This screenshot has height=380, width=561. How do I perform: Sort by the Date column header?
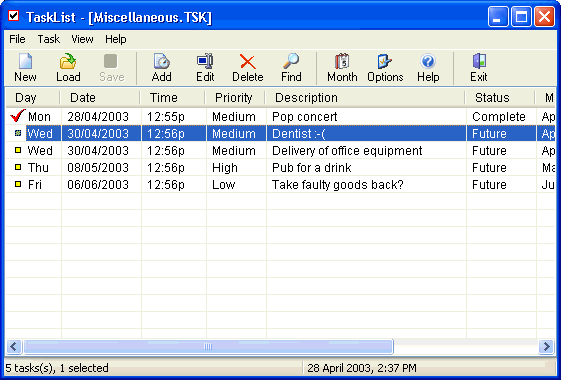coord(100,98)
